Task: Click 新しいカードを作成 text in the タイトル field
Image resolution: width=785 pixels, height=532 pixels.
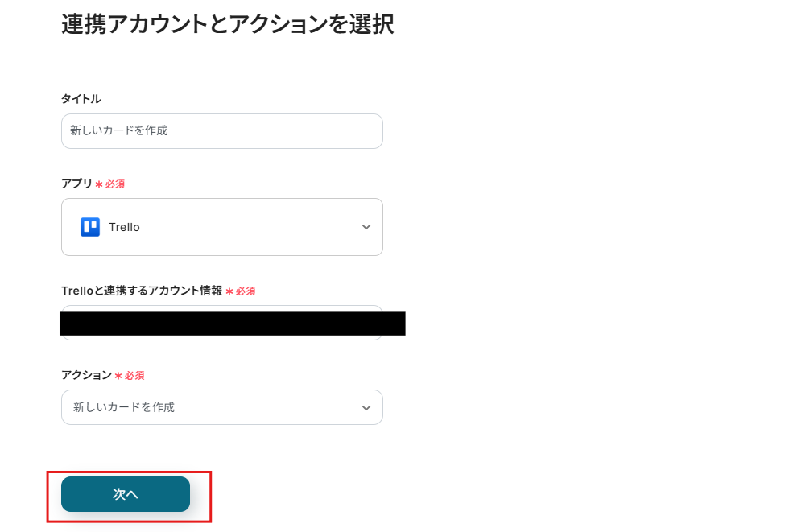Action: click(x=119, y=130)
